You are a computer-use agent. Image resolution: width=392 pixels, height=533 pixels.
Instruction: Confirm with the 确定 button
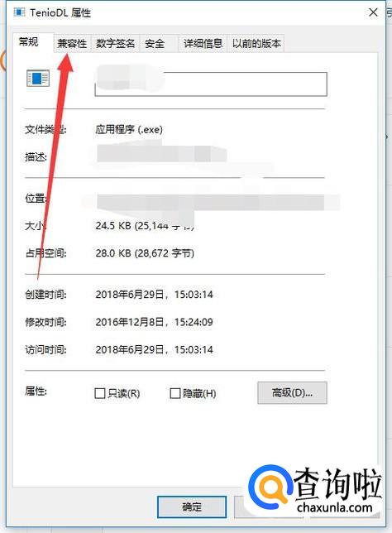pos(192,507)
